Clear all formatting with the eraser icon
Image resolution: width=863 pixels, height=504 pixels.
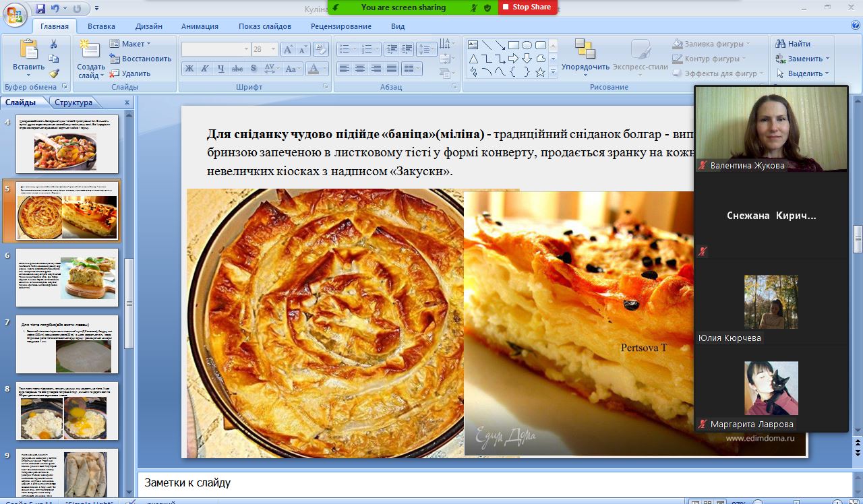pos(322,49)
